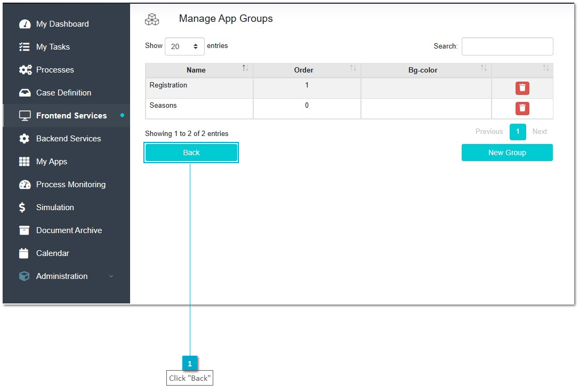Viewport: 579px width, 392px height.
Task: Click the Bg-color cell for Seasons
Action: 426,109
